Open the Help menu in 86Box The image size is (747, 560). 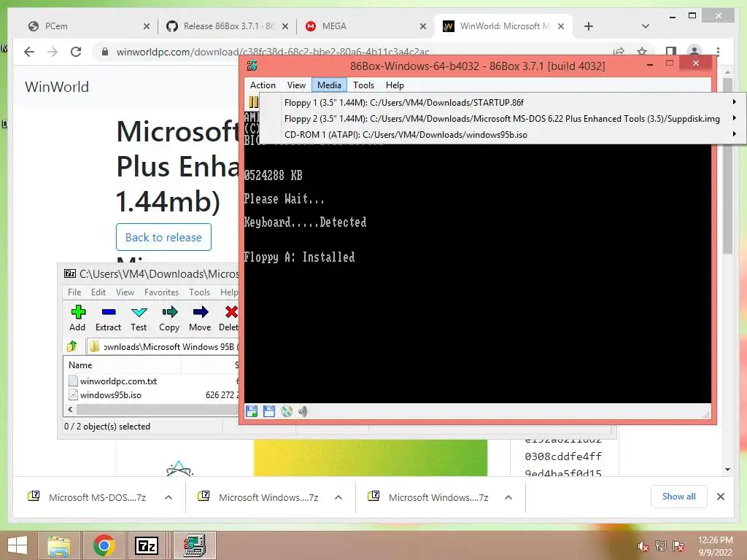coord(395,85)
